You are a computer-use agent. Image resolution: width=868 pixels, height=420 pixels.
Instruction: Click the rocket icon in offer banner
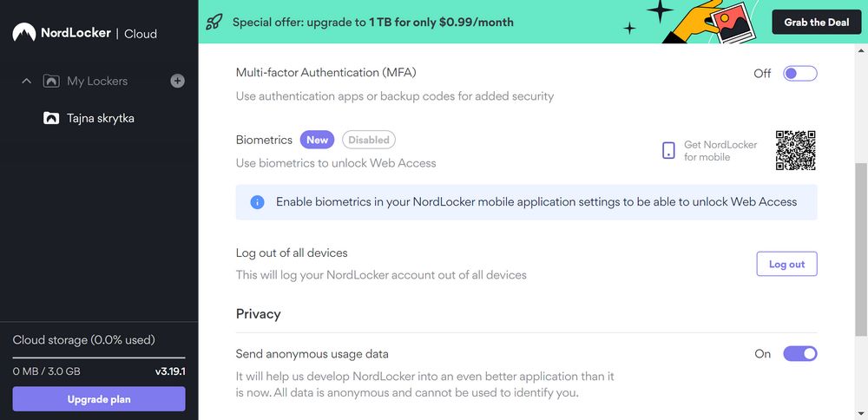pos(214,23)
